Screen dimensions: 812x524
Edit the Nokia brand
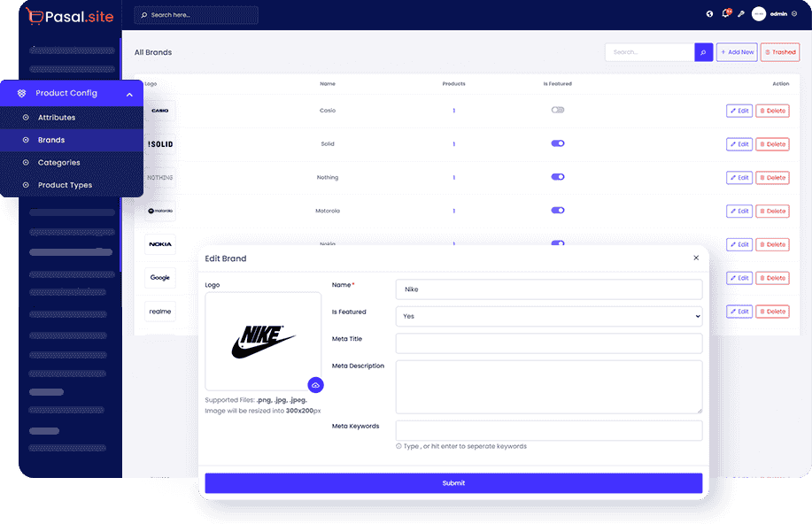(x=739, y=244)
